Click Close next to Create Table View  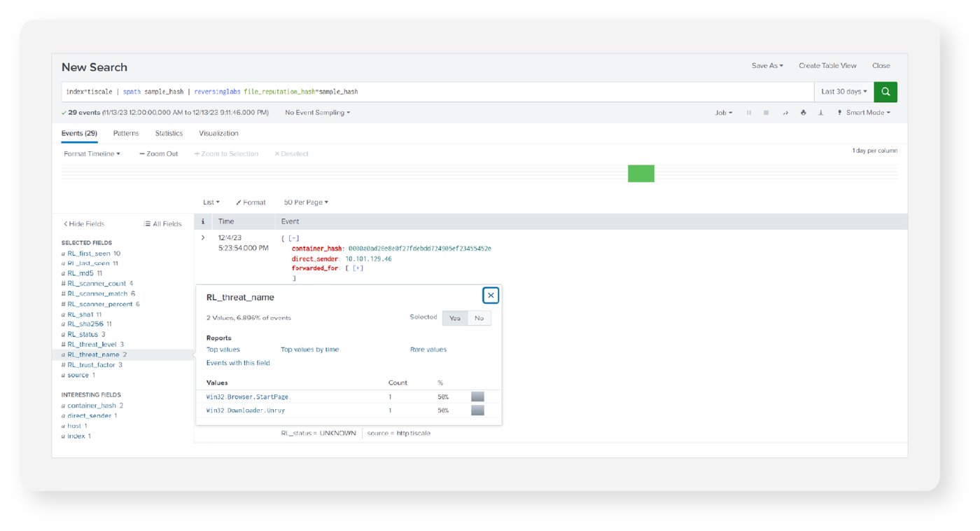881,66
